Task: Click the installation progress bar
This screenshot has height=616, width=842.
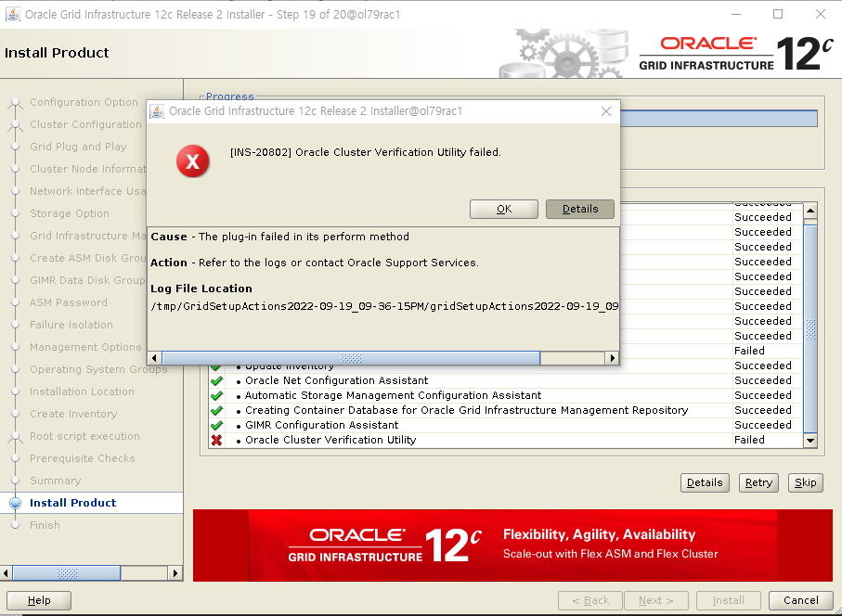Action: [719, 119]
